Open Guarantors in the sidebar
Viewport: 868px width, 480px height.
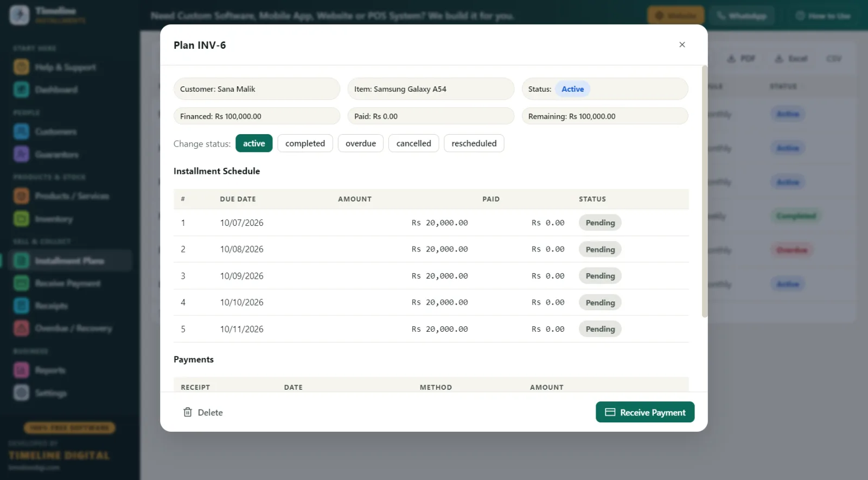pyautogui.click(x=56, y=154)
